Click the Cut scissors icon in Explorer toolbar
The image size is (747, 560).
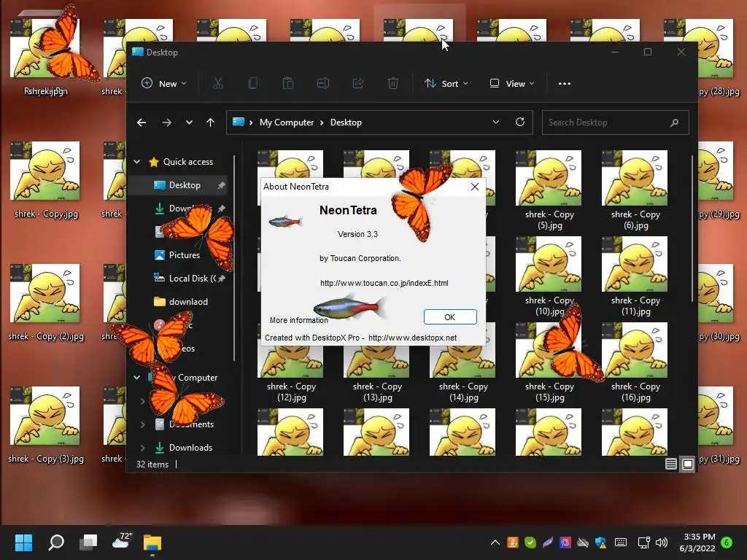click(217, 83)
